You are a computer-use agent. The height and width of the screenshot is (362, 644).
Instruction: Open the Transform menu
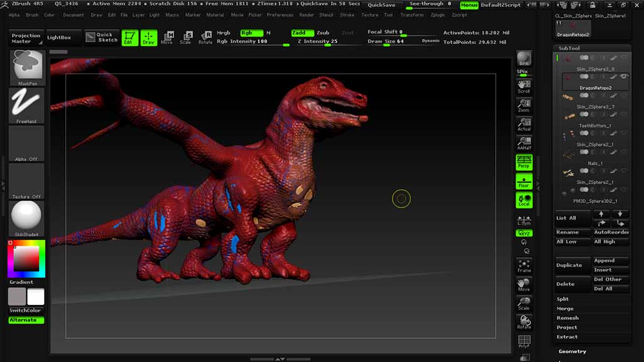pyautogui.click(x=412, y=15)
